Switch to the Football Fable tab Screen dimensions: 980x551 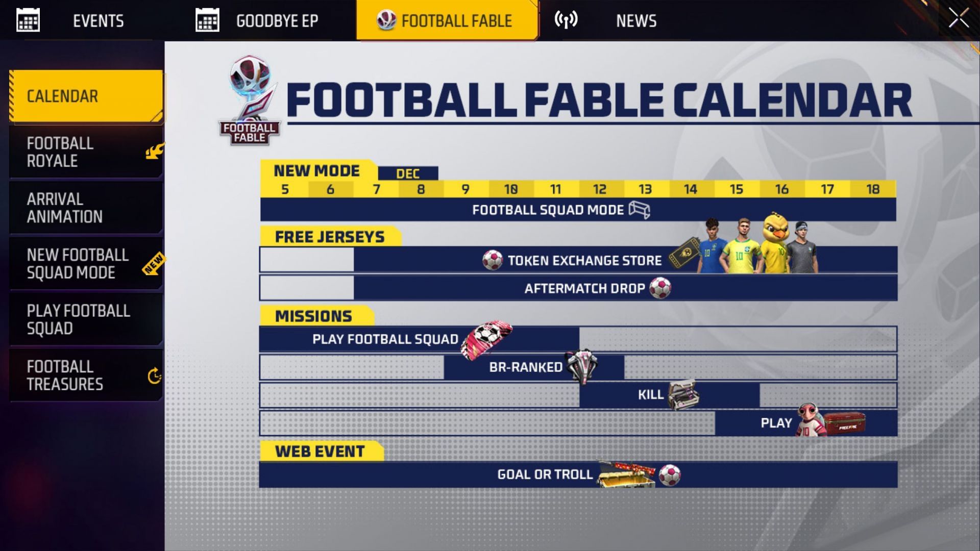click(446, 20)
